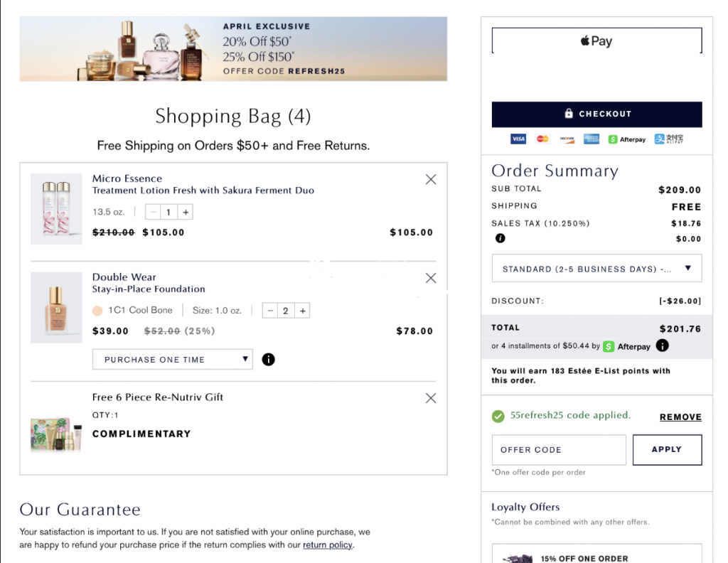Open the Purchase One Time dropdown
This screenshot has width=728, height=563.
172,360
